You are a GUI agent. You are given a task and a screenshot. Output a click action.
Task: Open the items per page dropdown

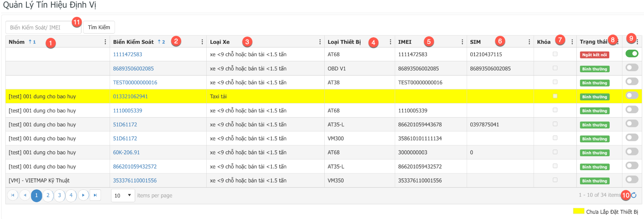click(x=123, y=196)
